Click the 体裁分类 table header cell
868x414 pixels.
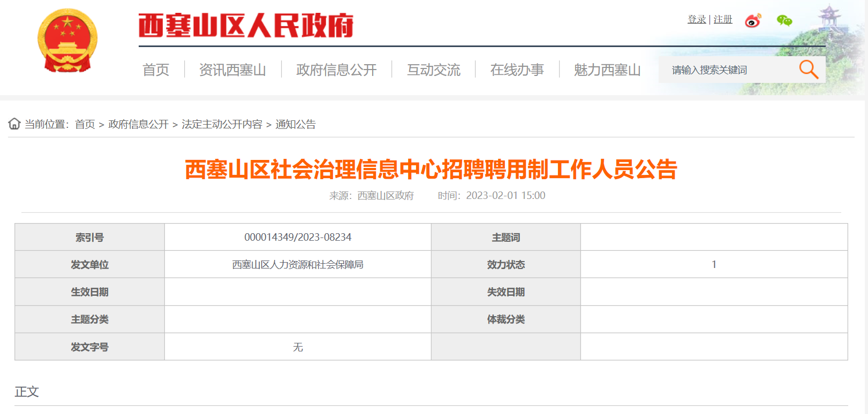coord(505,319)
